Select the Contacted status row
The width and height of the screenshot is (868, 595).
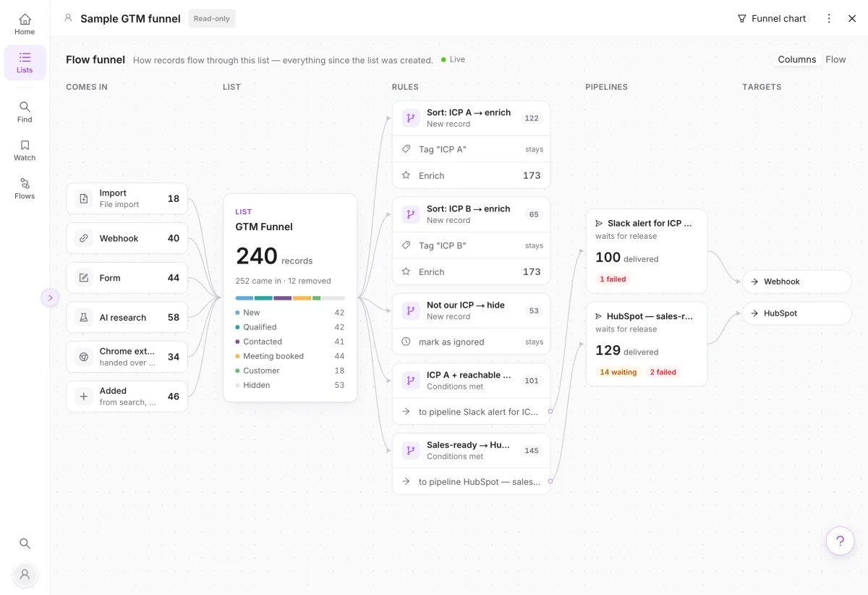[290, 342]
